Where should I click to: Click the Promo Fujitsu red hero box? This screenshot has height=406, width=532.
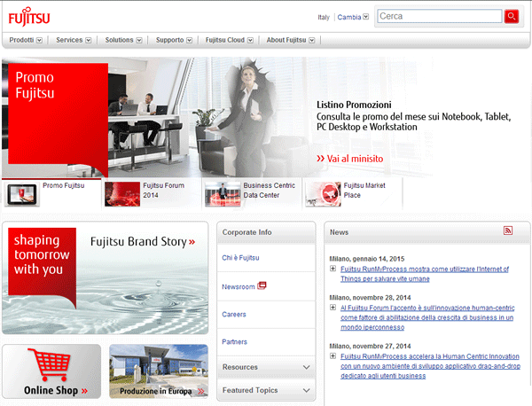tap(58, 117)
